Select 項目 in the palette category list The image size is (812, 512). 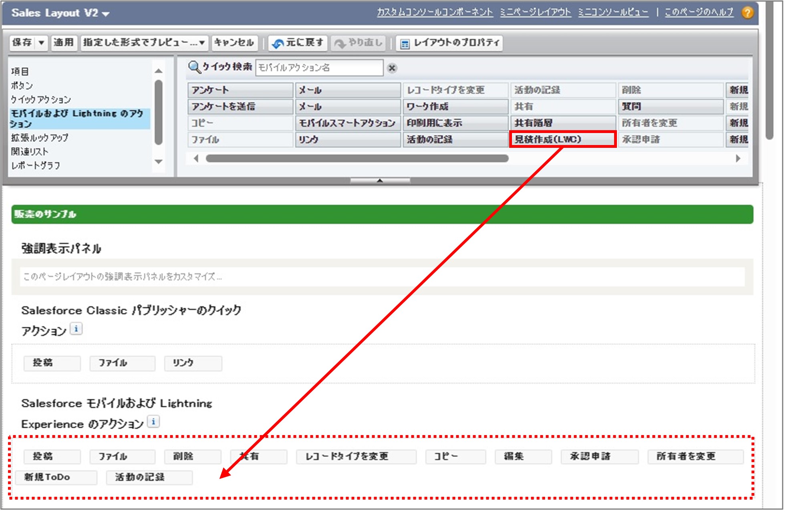20,71
